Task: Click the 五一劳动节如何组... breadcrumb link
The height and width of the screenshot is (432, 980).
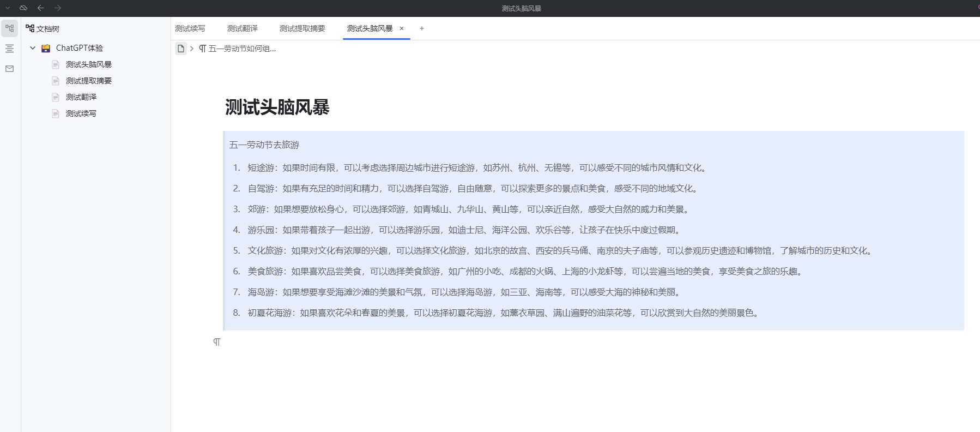Action: pos(242,49)
